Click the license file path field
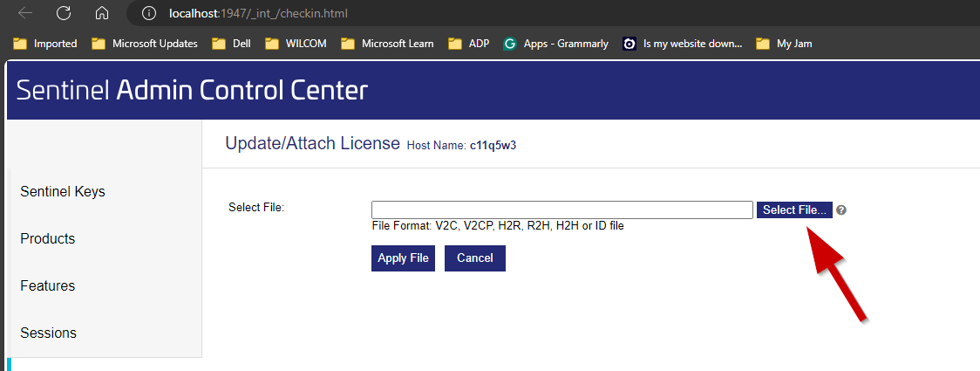 tap(561, 210)
